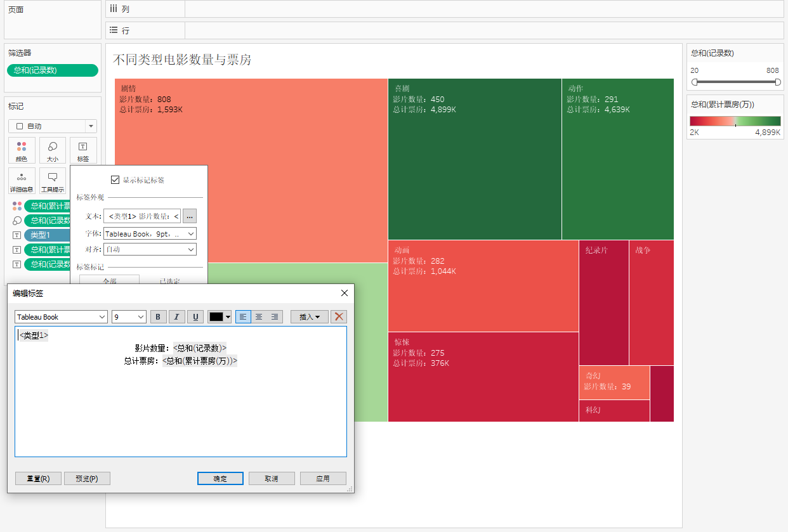Toggle underline formatting in 编辑标签 dialog
Viewport: 788px width, 532px height.
point(195,317)
